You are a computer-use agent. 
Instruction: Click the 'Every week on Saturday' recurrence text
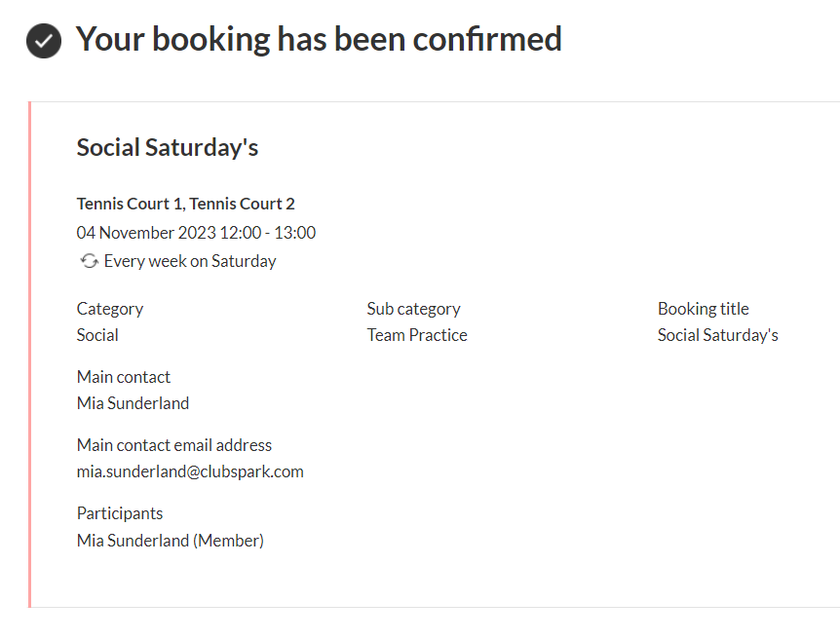coord(190,261)
